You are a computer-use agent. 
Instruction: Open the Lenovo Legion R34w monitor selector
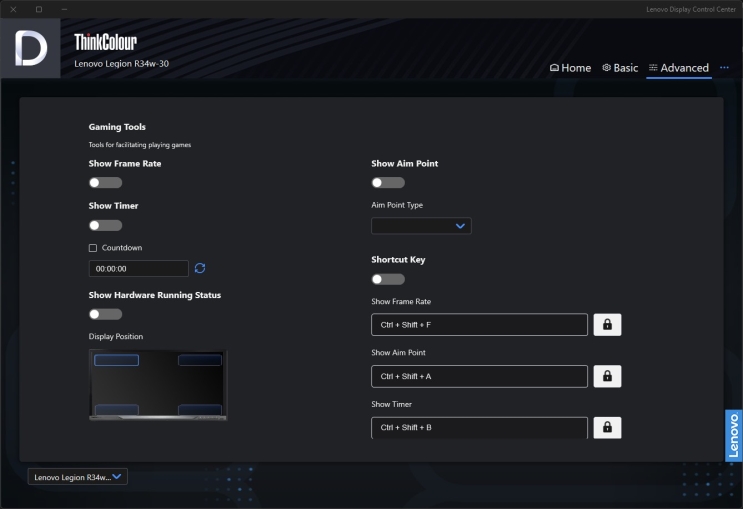coord(78,477)
